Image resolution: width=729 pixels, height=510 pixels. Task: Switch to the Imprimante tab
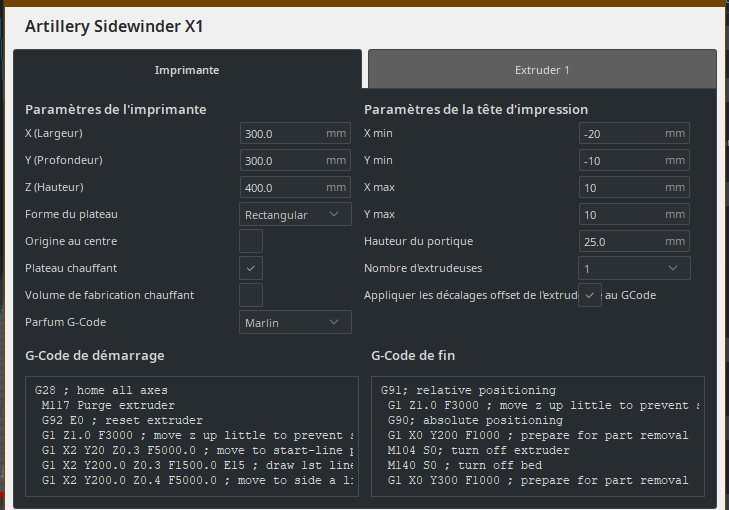coord(187,69)
